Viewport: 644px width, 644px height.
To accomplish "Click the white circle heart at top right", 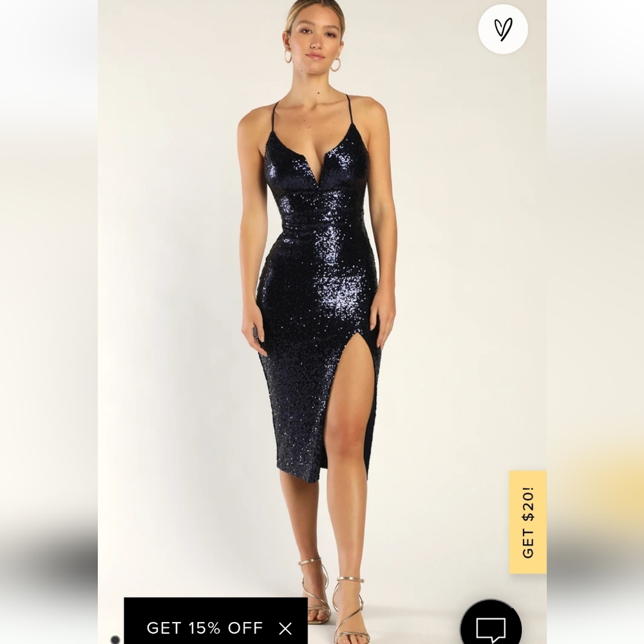I will point(503,29).
